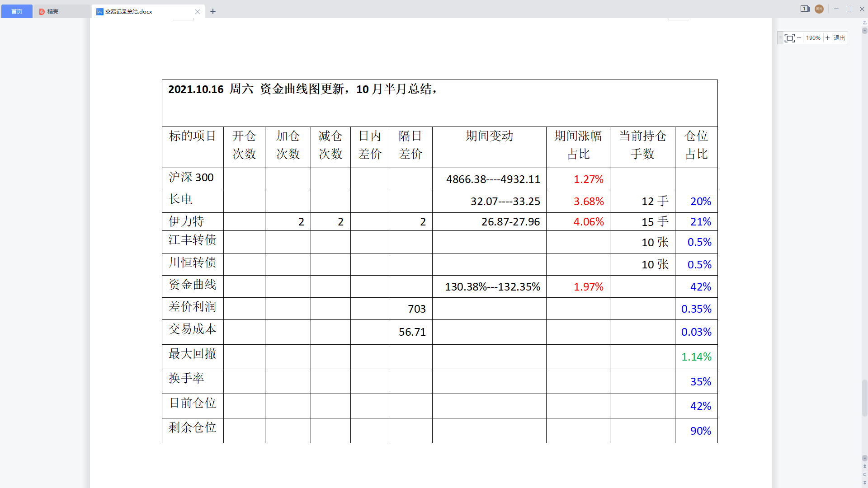The width and height of the screenshot is (868, 488).
Task: Click the 190% zoom level field
Action: (x=813, y=38)
